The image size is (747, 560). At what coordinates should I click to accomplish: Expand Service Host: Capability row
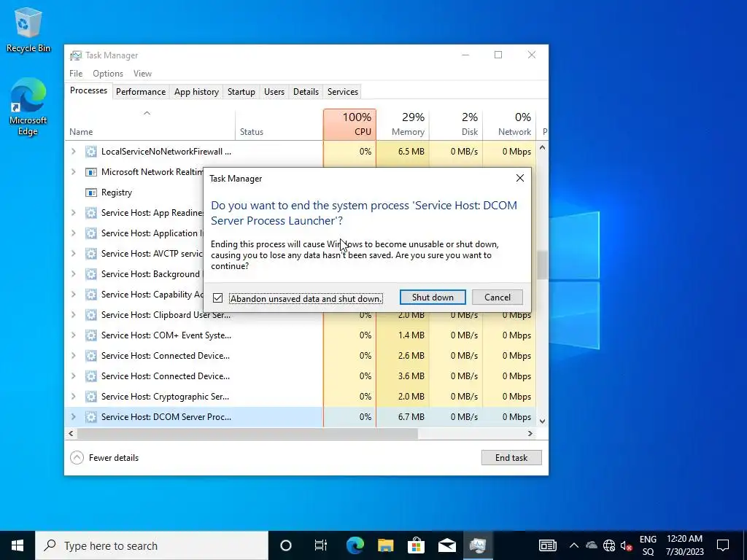[x=74, y=295]
